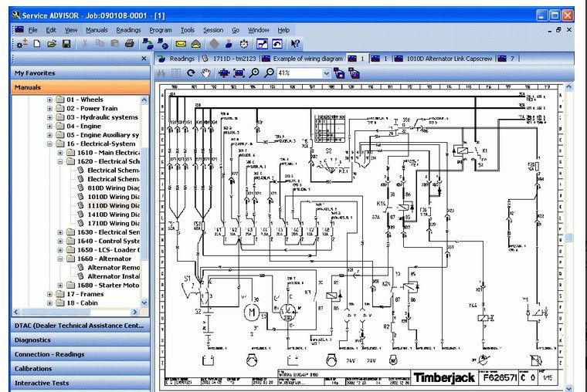This screenshot has height=392, width=587.
Task: Expand the 1610 - Main Electrical folder
Action: pyautogui.click(x=60, y=153)
